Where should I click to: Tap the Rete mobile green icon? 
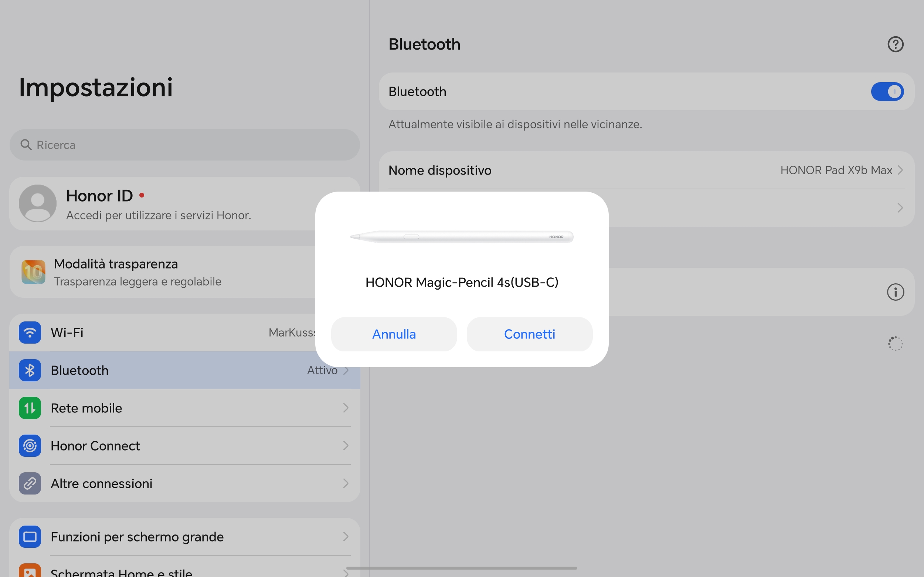(30, 408)
